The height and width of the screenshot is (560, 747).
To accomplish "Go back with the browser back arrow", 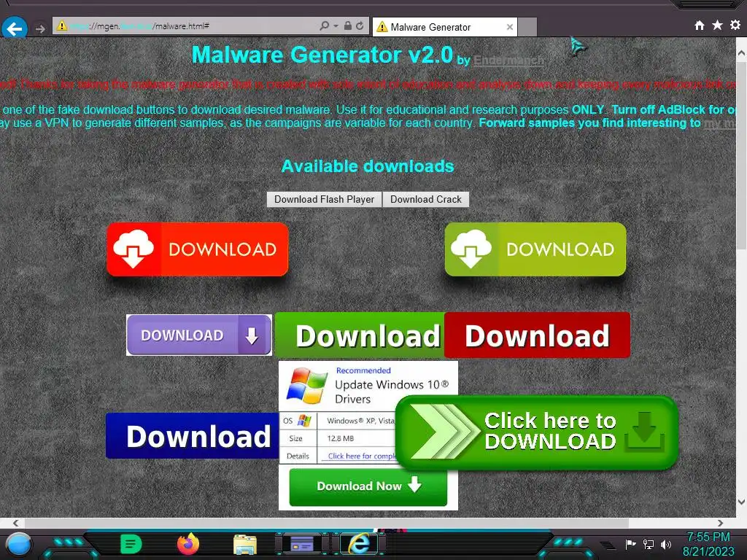I will tap(15, 28).
